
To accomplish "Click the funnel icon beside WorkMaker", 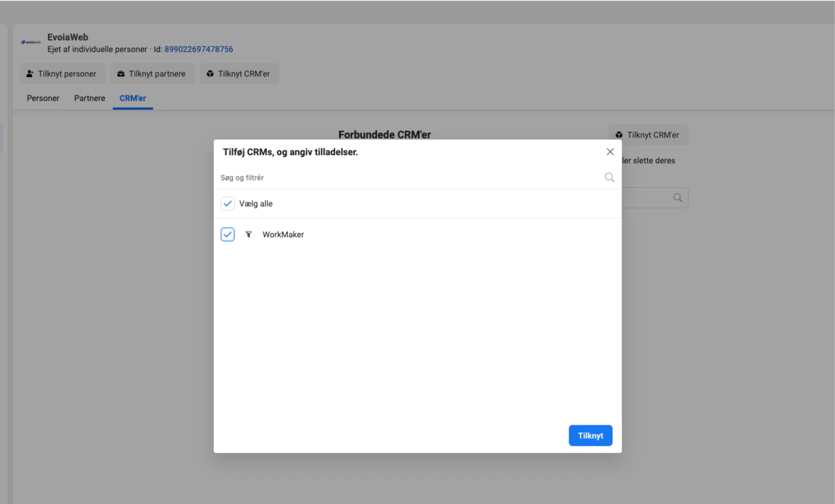I will pyautogui.click(x=249, y=234).
